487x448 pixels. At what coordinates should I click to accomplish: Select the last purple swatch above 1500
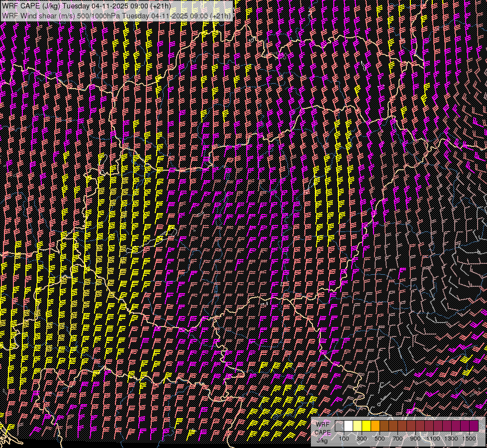click(x=474, y=426)
